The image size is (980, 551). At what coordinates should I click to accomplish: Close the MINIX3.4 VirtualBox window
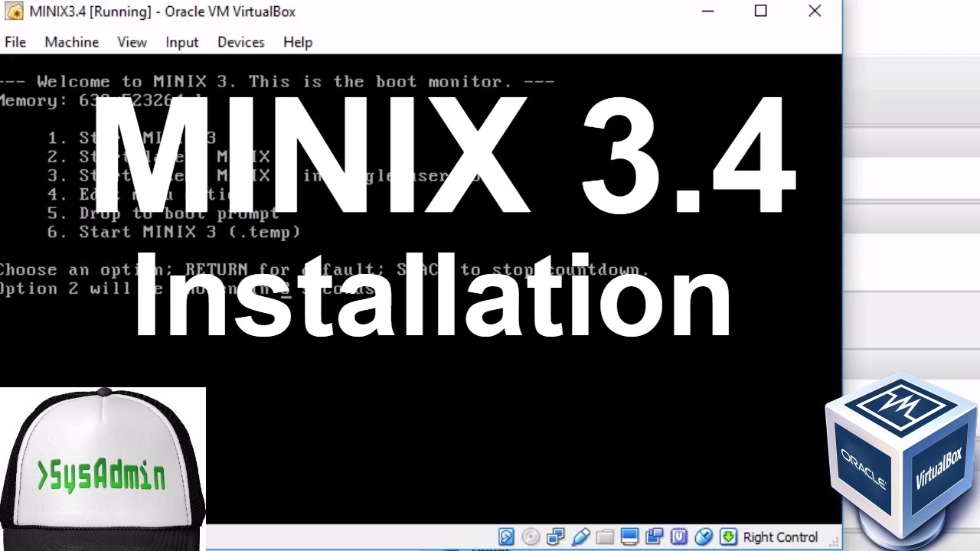[815, 11]
